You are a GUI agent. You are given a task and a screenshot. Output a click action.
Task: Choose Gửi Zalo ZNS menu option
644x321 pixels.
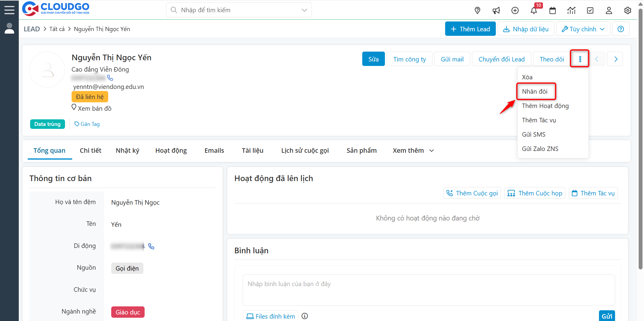540,149
